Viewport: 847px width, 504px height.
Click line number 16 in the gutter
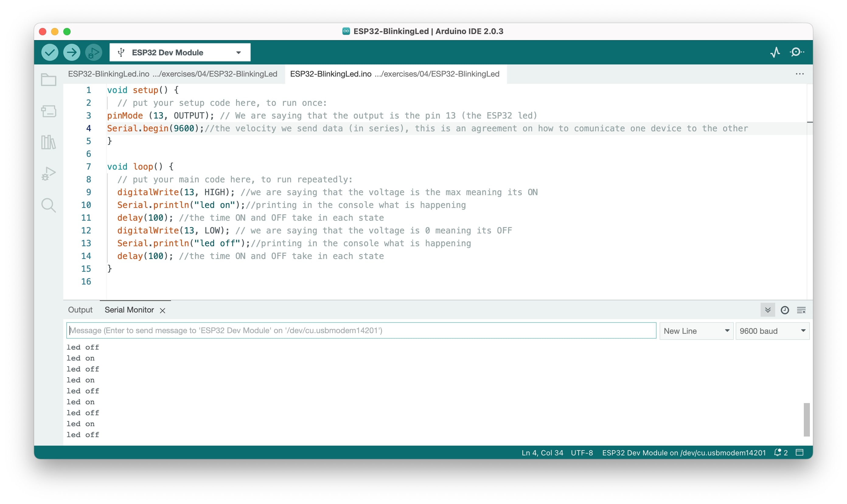tap(86, 281)
